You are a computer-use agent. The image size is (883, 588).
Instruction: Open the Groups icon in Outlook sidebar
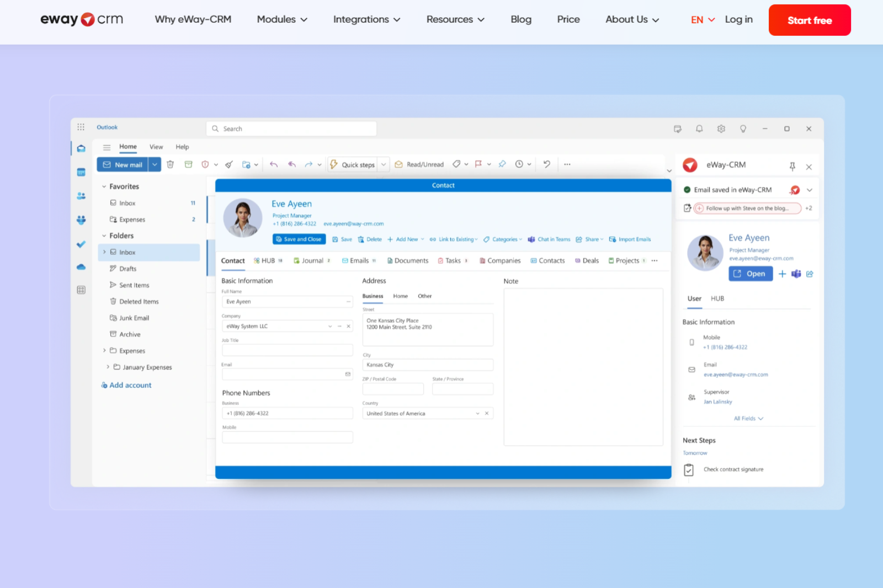click(x=81, y=220)
